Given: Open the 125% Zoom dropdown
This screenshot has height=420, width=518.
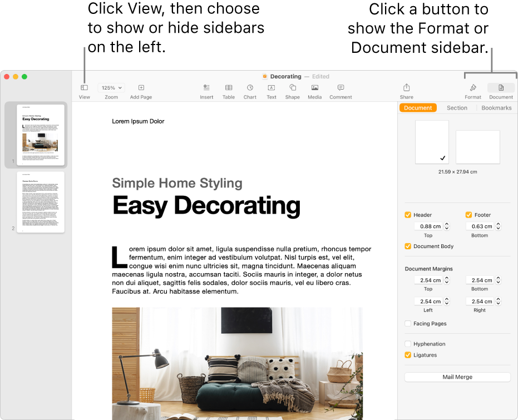Looking at the screenshot, I should pos(111,87).
